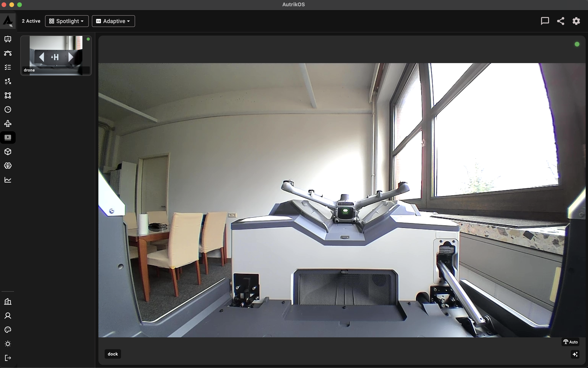The width and height of the screenshot is (588, 368).
Task: Toggle the Auto signal mode badge
Action: [570, 342]
